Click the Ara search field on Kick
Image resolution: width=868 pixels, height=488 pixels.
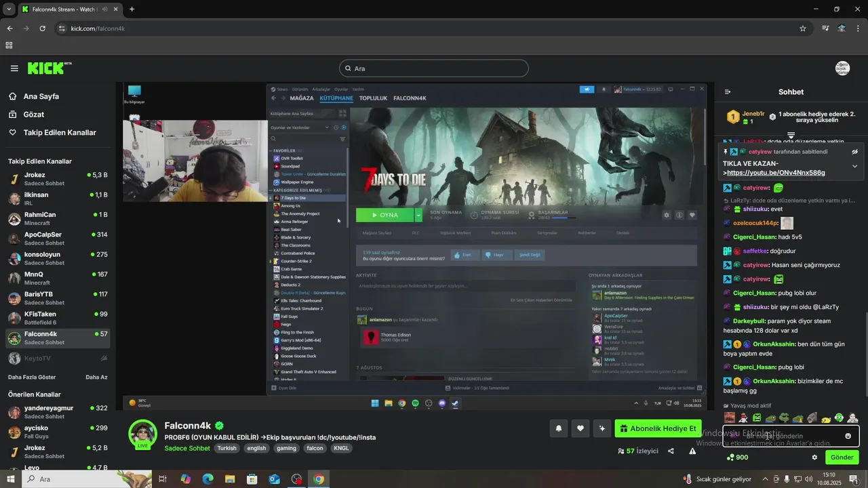[x=433, y=68]
